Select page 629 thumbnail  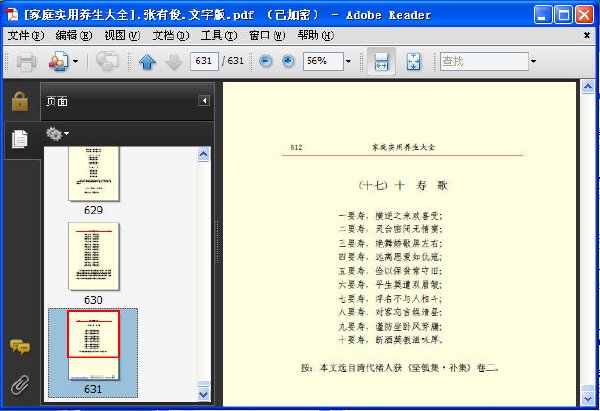(94, 174)
